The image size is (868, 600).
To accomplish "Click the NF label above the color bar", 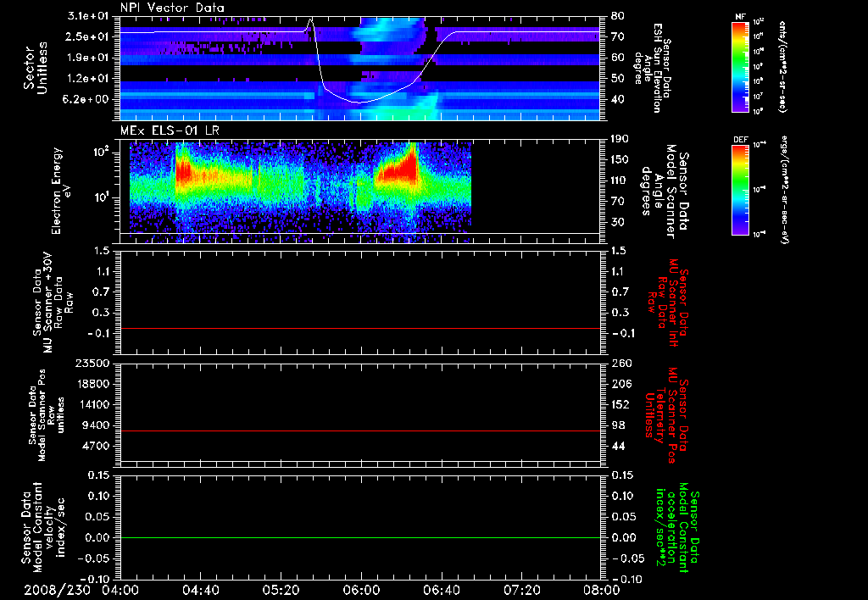I will 740,17.
